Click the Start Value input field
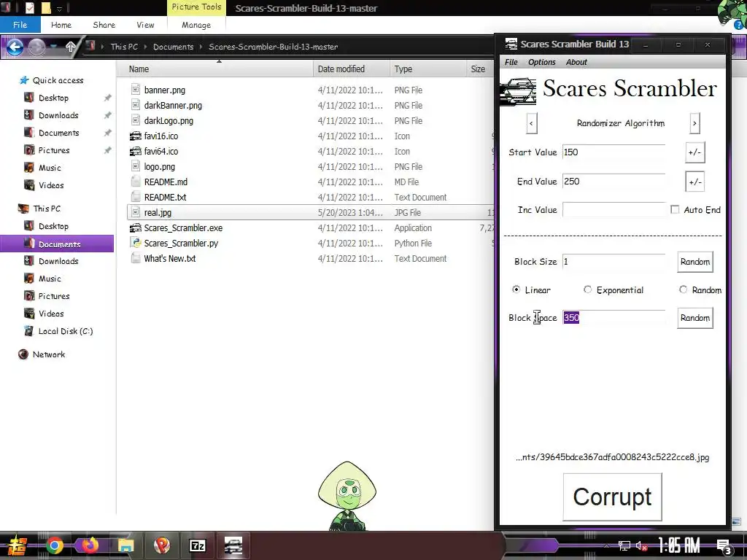The width and height of the screenshot is (747, 560). (x=614, y=152)
